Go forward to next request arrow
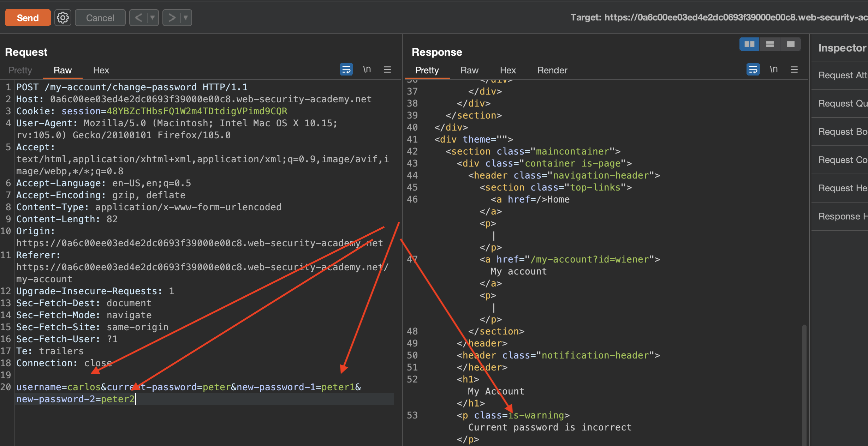868x446 pixels. pyautogui.click(x=172, y=18)
